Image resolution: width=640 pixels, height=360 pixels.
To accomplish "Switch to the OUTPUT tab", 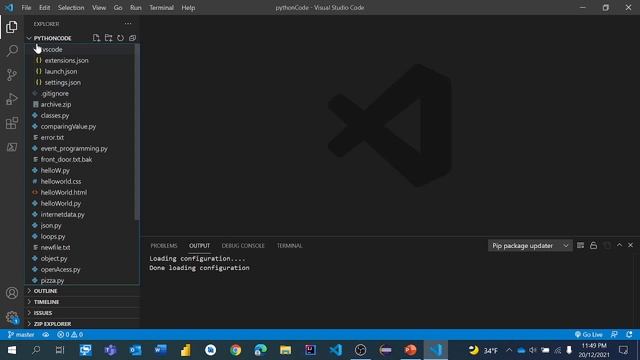I will (199, 246).
